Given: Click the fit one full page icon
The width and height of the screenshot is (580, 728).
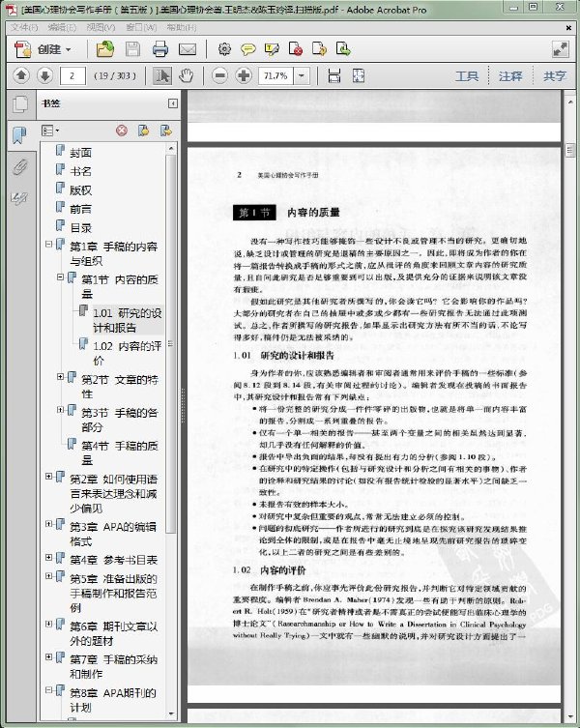Looking at the screenshot, I should click(358, 75).
